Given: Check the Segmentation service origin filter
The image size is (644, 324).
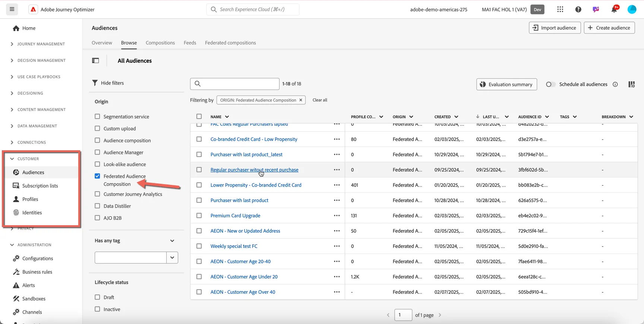Looking at the screenshot, I should (97, 116).
